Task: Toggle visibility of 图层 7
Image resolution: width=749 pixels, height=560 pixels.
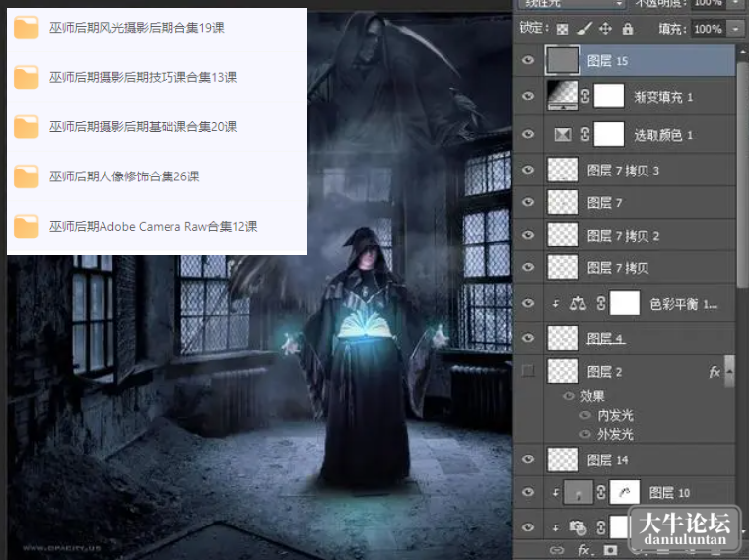Action: 528,202
